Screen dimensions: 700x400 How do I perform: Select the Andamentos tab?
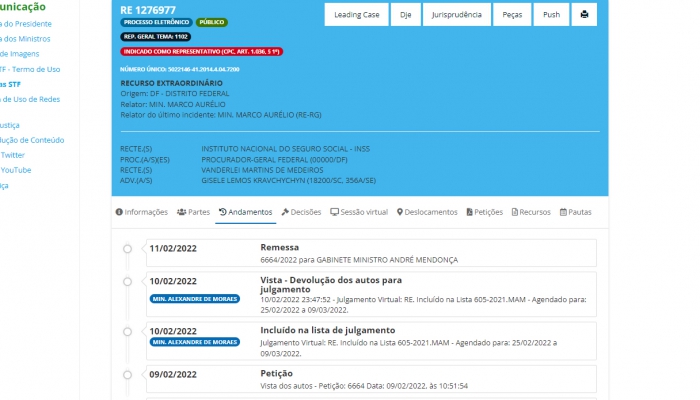[x=246, y=212]
